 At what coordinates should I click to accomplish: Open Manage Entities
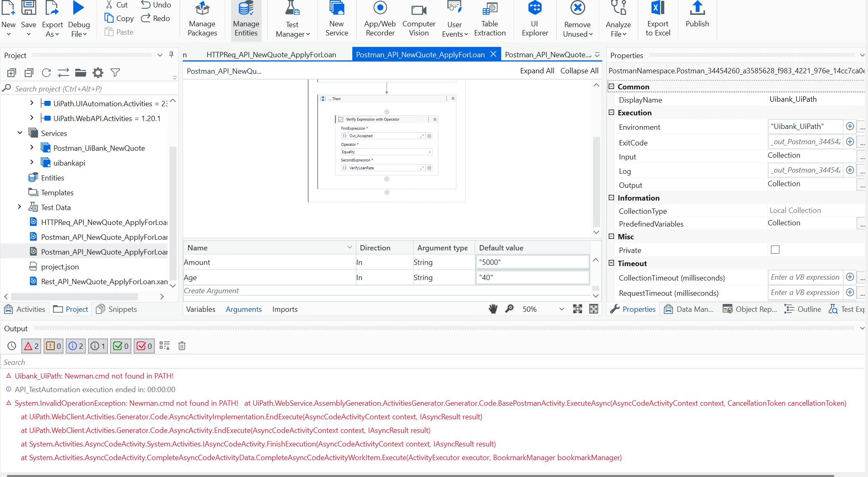click(246, 19)
